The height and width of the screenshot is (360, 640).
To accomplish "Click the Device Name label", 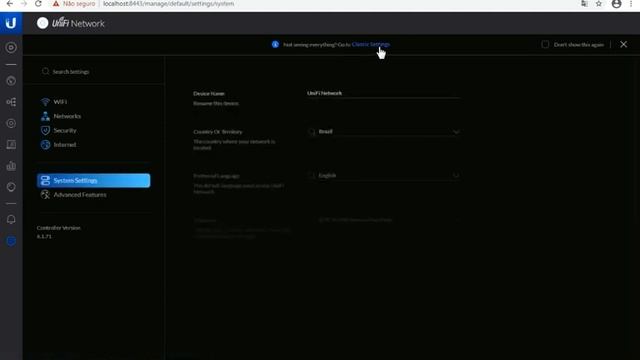I will [209, 93].
